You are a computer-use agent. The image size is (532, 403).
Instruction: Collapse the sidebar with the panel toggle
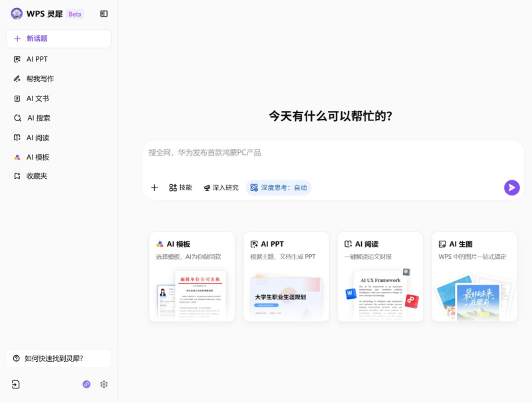[103, 13]
